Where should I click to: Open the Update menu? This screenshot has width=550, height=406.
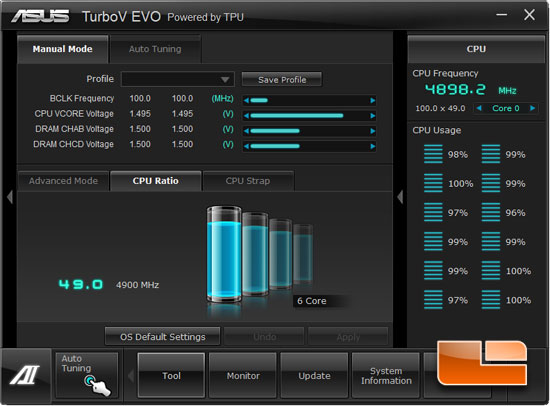click(x=314, y=375)
